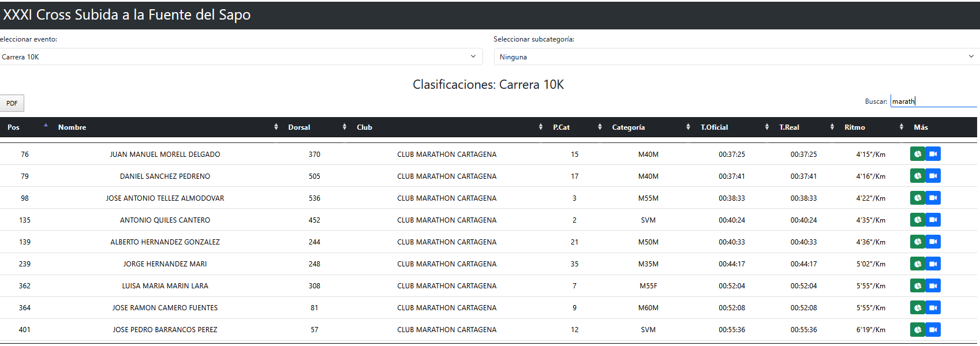The height and width of the screenshot is (346, 980).
Task: Sort table by P.Cat column
Action: 575,127
